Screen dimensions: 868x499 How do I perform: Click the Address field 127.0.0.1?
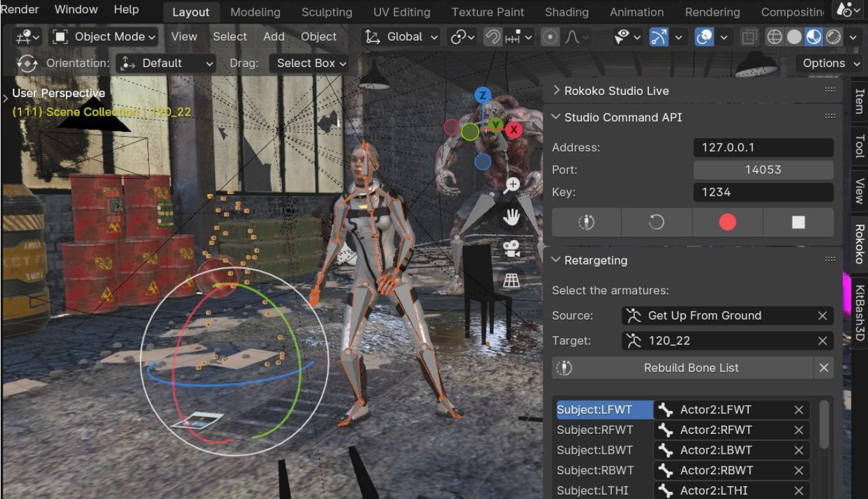[763, 147]
